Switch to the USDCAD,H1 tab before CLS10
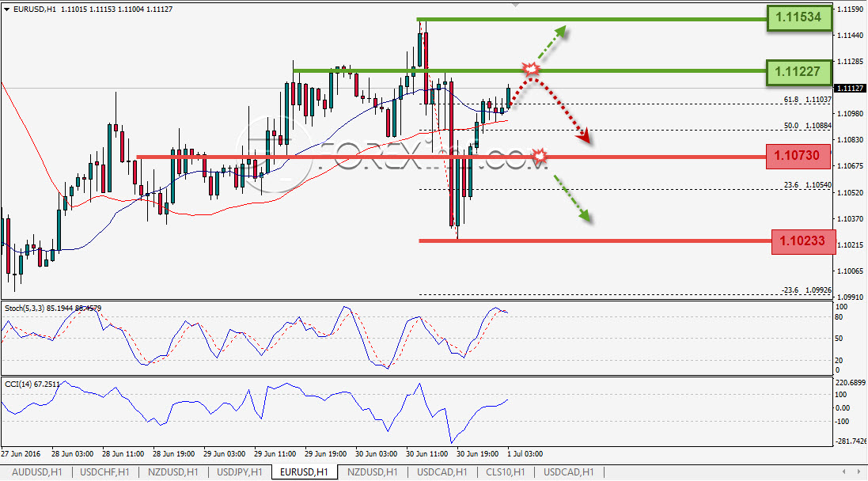Viewport: 868px width, 481px height. click(442, 472)
